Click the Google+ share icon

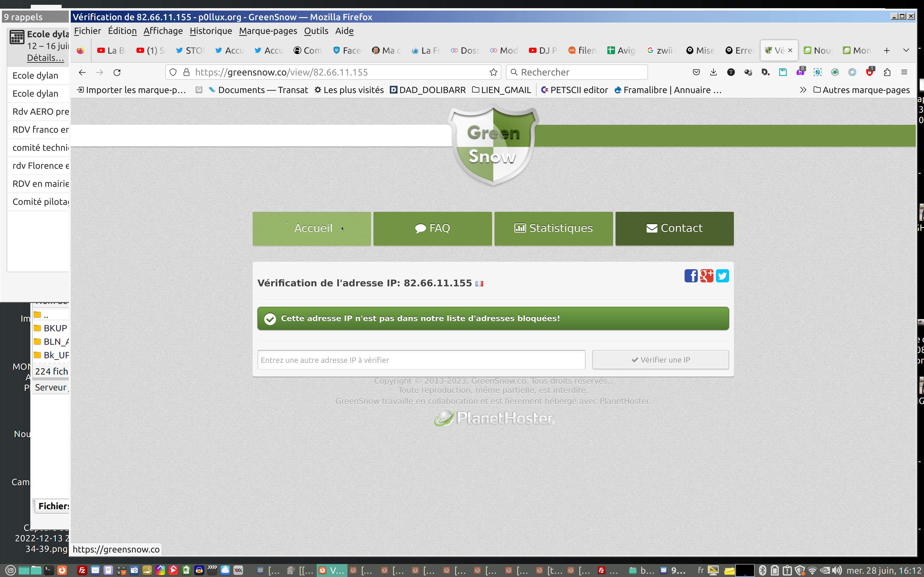tap(706, 276)
